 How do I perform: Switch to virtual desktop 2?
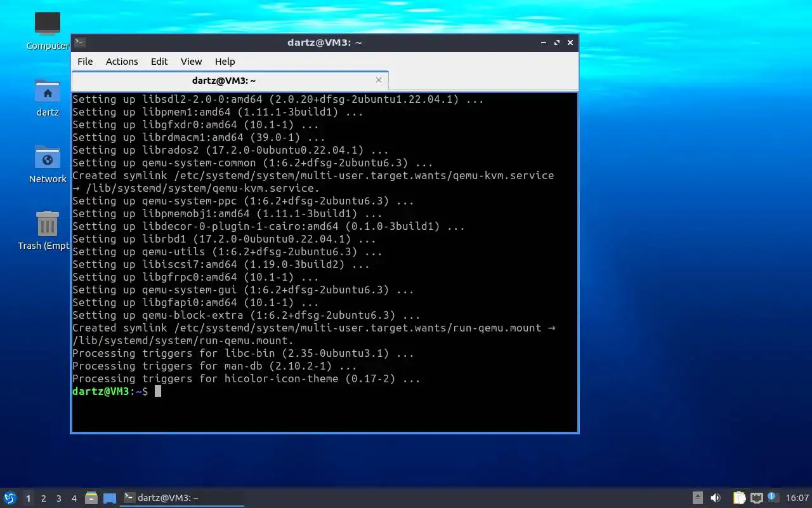click(44, 498)
